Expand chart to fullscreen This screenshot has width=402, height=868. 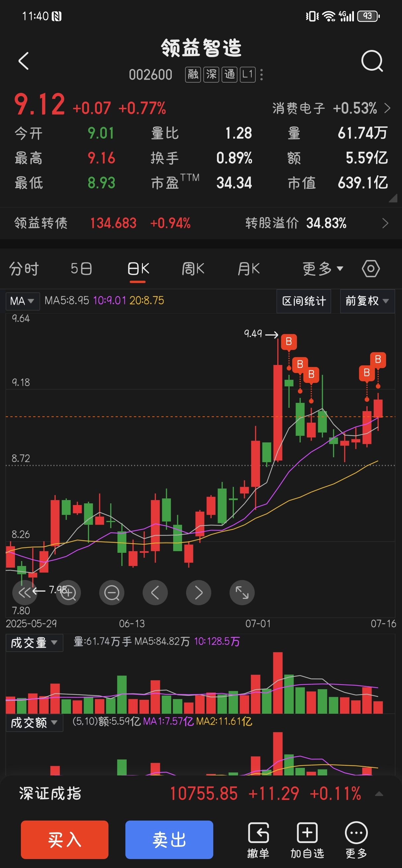click(x=242, y=592)
